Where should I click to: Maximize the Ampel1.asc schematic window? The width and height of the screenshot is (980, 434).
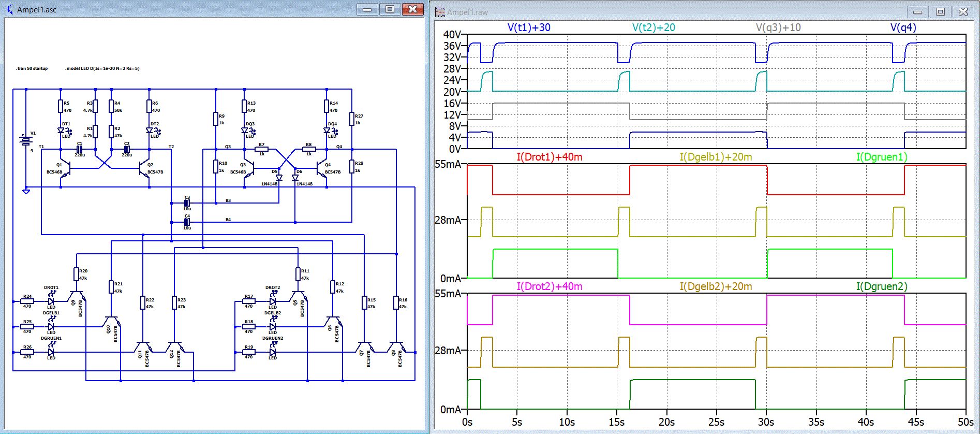click(390, 9)
